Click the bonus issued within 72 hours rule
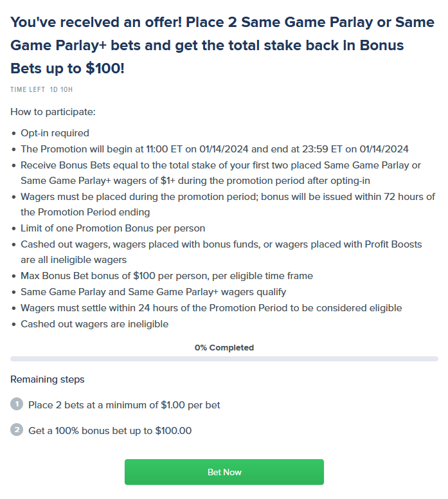448x499 pixels. coord(228,204)
